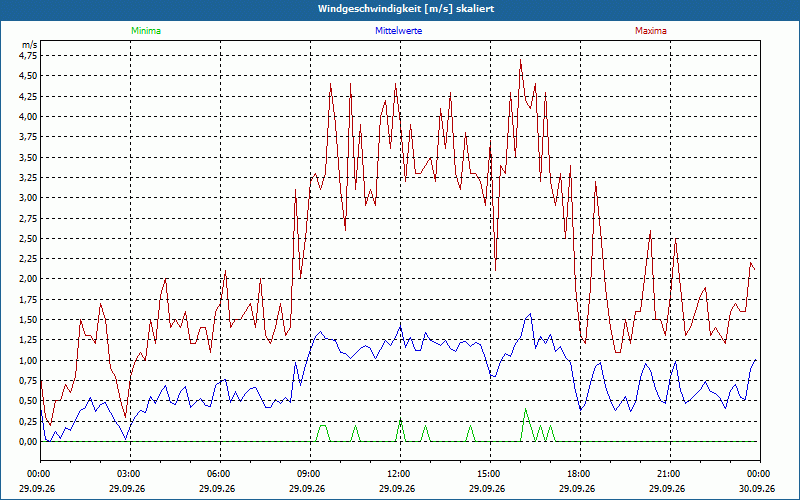800x500 pixels.
Task: Click the y-axis value '1,25'
Action: (29, 340)
